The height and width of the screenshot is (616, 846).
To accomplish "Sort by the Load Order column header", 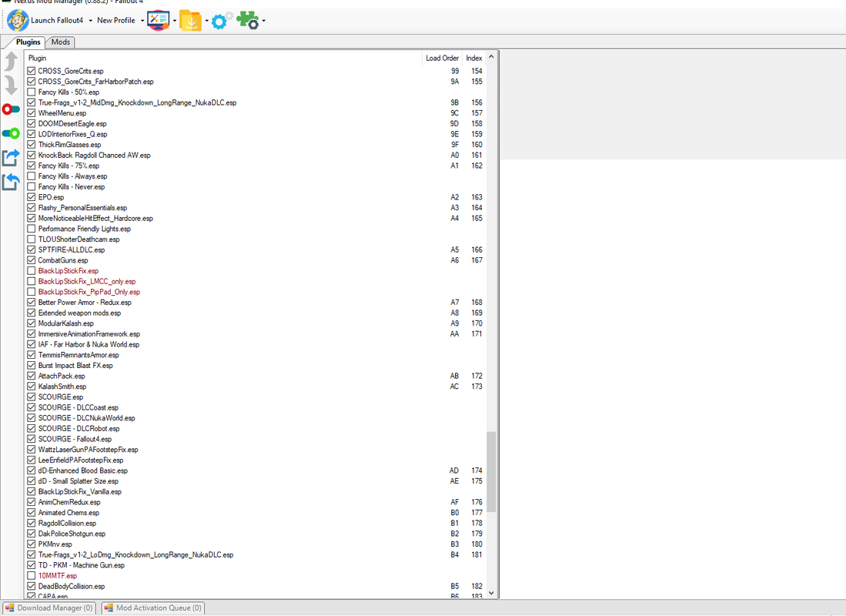I will click(442, 58).
